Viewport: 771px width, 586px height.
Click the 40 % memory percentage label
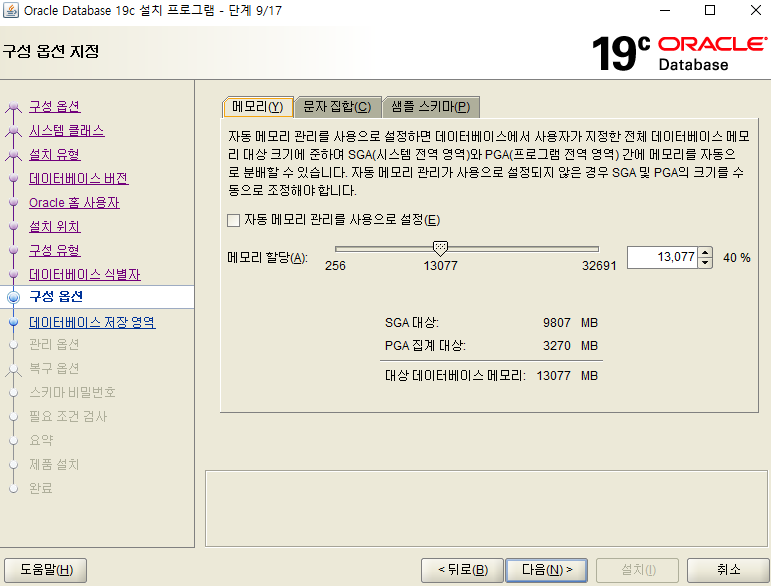[x=737, y=258]
